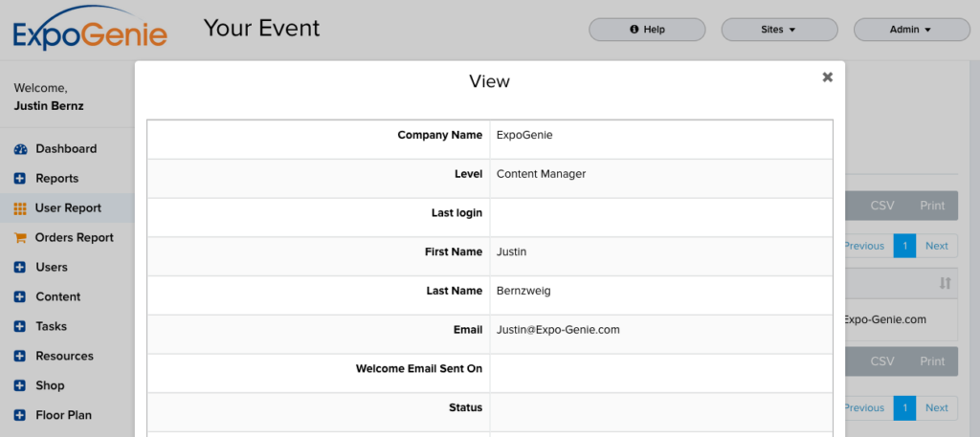Select page 1 in the bottom pagination
This screenshot has height=437, width=980.
point(904,407)
